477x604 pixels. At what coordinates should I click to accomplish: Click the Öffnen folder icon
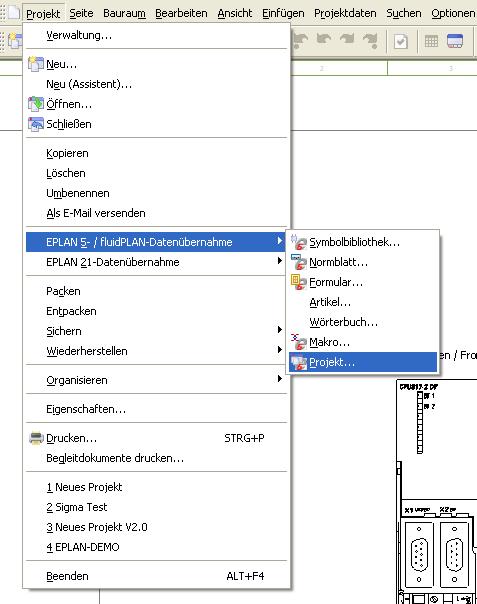(36, 104)
